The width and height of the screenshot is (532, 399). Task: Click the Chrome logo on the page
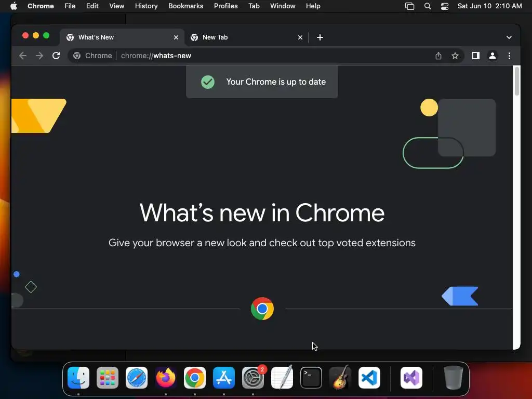[262, 309]
